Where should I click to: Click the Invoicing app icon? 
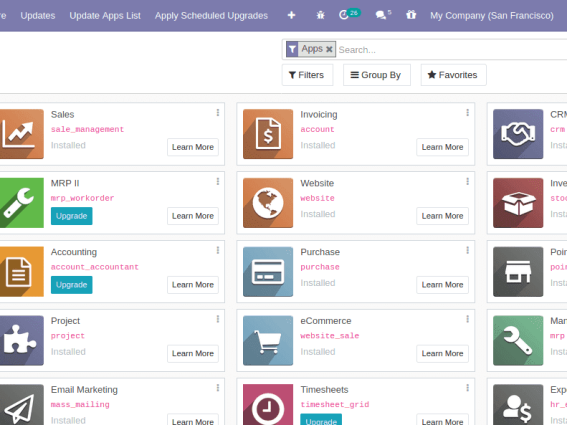click(x=268, y=134)
